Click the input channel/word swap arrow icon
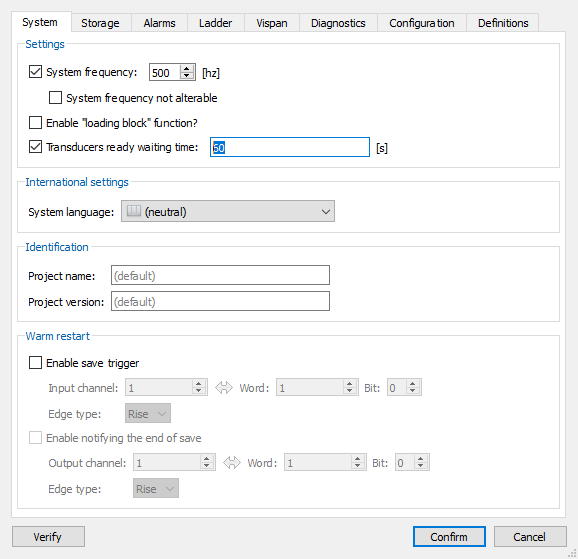 click(224, 388)
